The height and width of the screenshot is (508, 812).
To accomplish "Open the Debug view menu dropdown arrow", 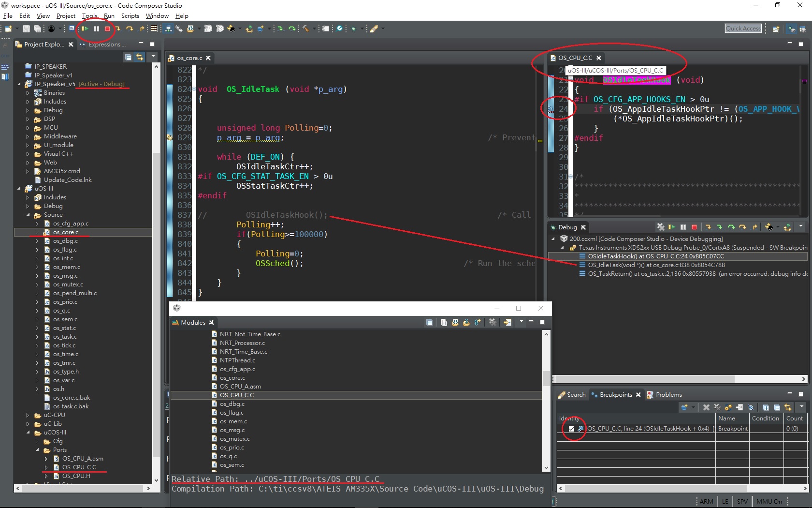I will tap(800, 226).
